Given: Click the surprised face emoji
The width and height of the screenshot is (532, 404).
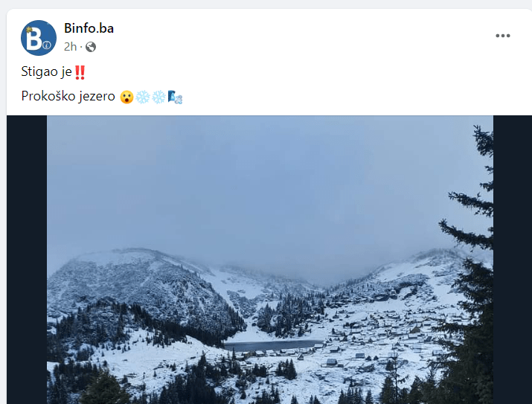Looking at the screenshot, I should click(126, 97).
